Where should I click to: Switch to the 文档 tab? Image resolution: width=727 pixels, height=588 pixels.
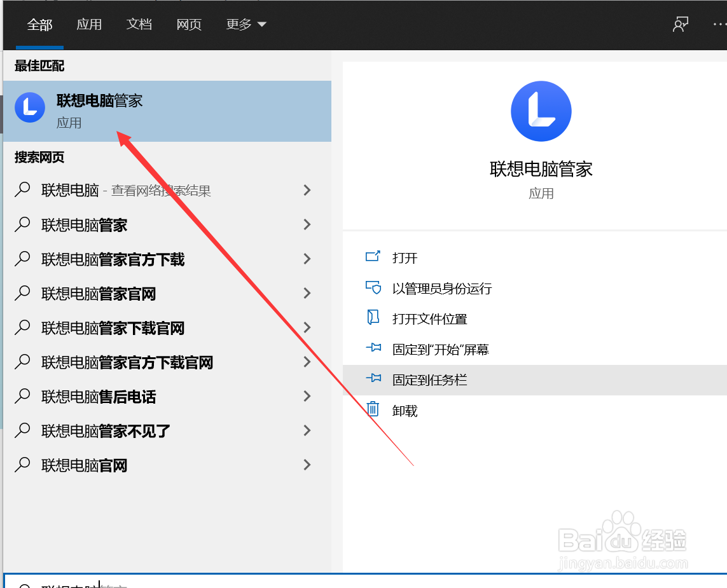click(139, 25)
